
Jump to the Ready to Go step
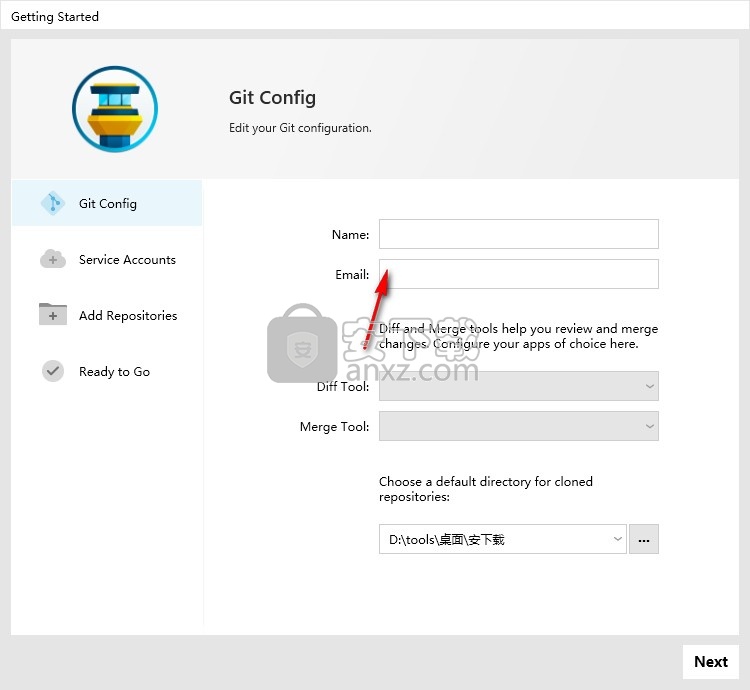(107, 371)
